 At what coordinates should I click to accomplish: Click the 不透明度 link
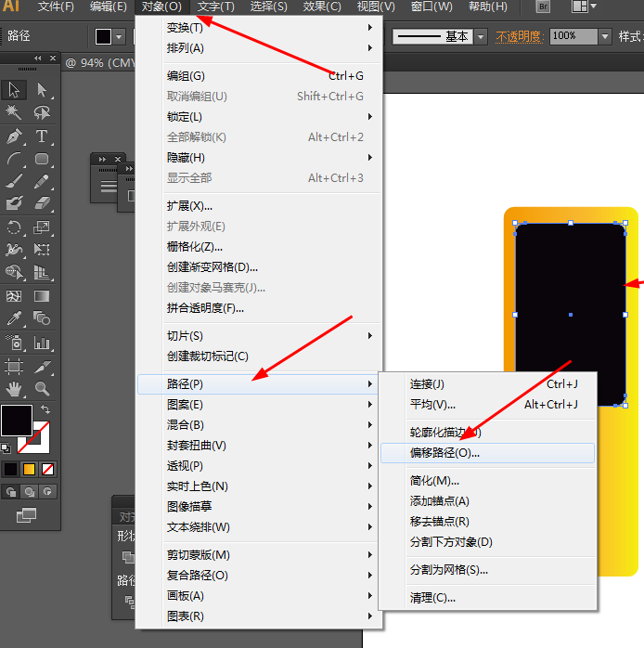(x=519, y=37)
